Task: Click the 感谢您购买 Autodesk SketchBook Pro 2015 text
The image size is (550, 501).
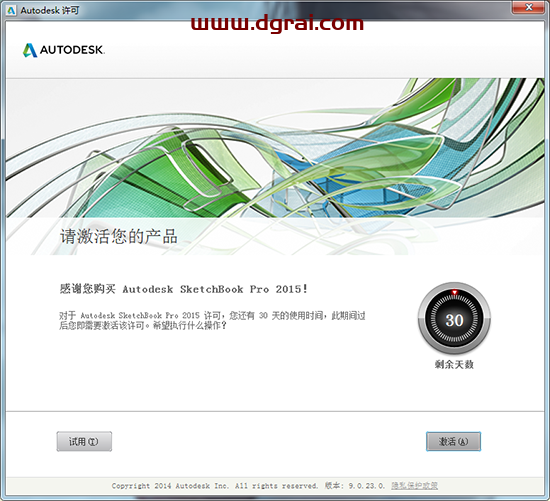Action: point(184,289)
